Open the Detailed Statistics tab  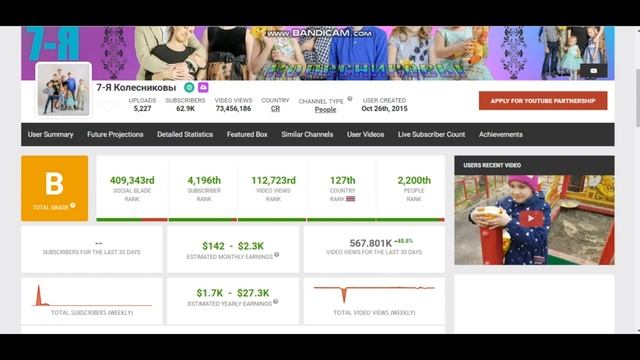point(185,134)
